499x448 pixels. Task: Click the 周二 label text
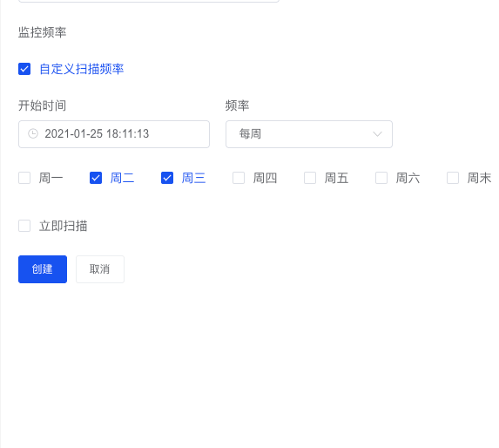[x=122, y=178]
